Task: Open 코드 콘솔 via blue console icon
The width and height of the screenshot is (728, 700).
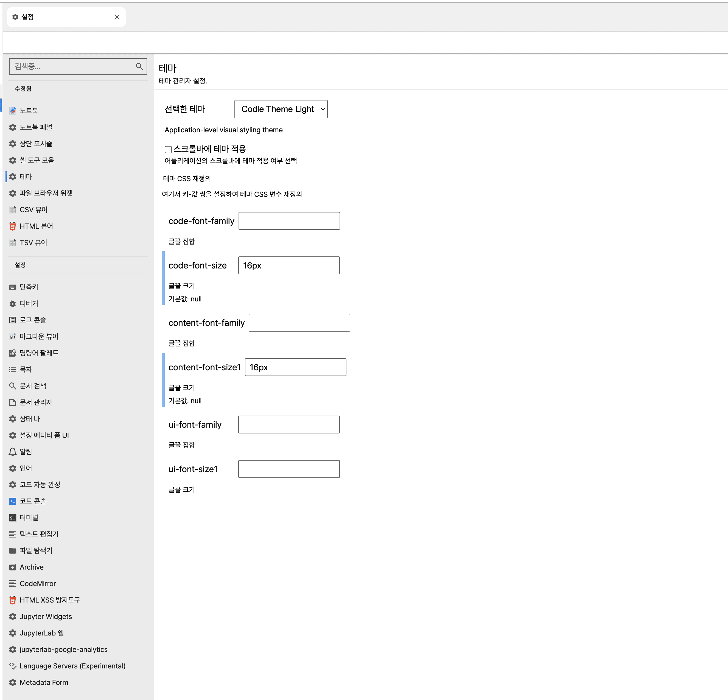Action: point(13,501)
